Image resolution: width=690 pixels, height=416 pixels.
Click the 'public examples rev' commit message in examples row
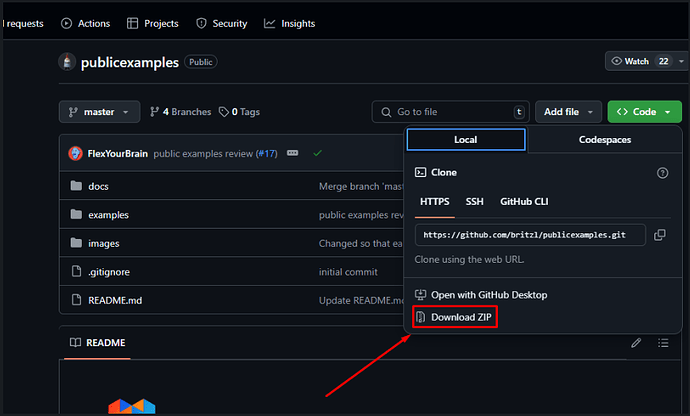361,215
